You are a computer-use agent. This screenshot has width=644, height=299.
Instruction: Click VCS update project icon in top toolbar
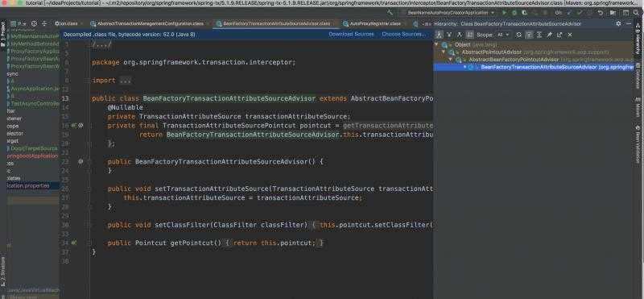tap(569, 13)
